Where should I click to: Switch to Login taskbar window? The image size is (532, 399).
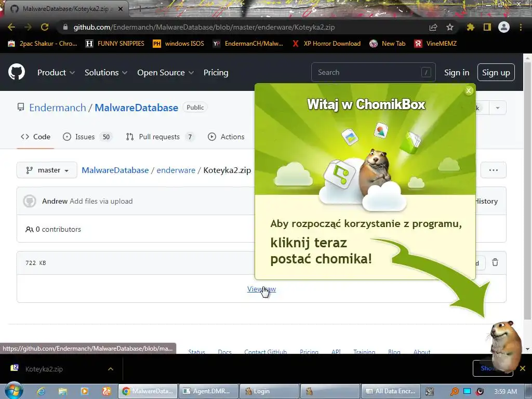coord(269,391)
